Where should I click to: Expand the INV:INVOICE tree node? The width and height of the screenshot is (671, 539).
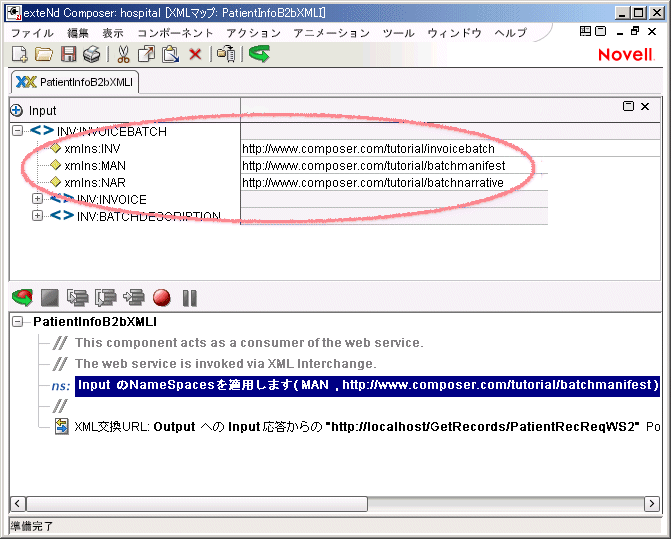38,198
